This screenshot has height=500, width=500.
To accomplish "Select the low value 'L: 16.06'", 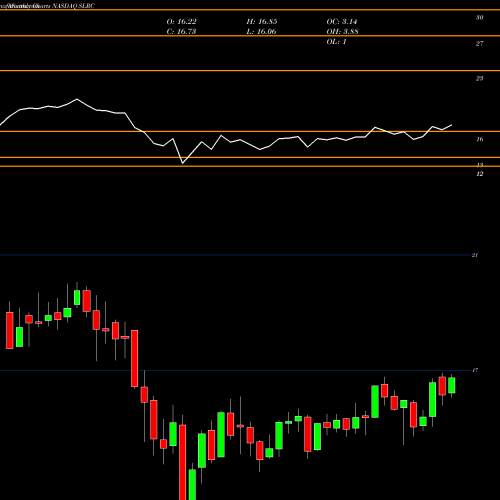I will (262, 32).
